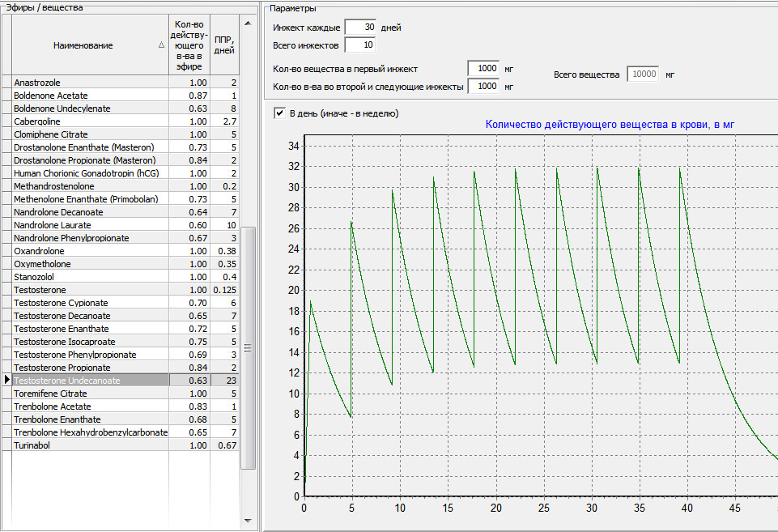Select Testosterone Enanthate in the list
This screenshot has height=532, width=778.
(x=89, y=329)
